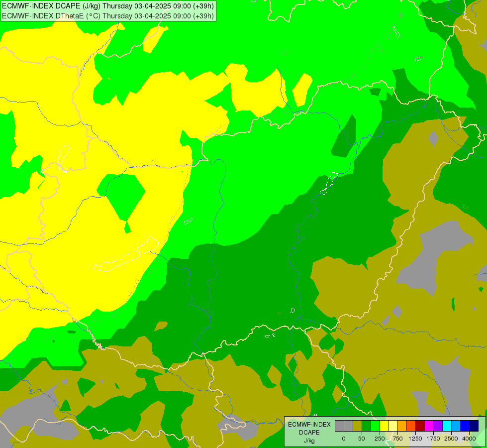Click the gray legend swatch right of 0
The image size is (487, 448).
(x=349, y=426)
